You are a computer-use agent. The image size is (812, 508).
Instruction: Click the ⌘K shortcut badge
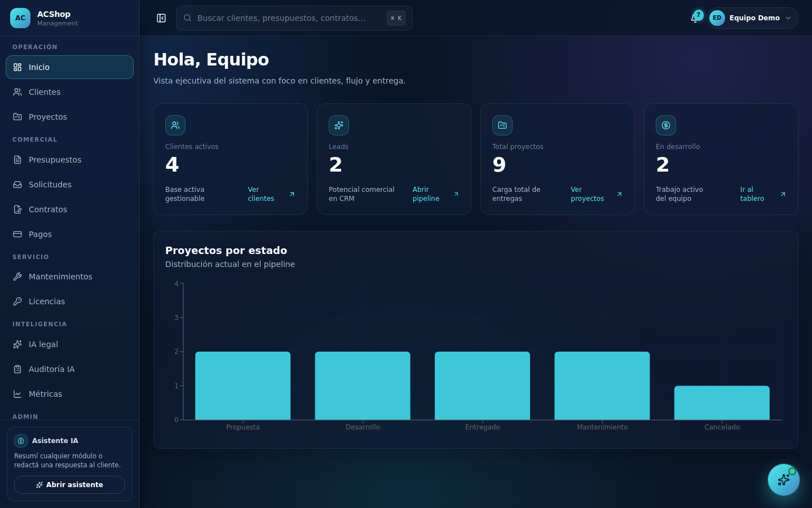396,18
